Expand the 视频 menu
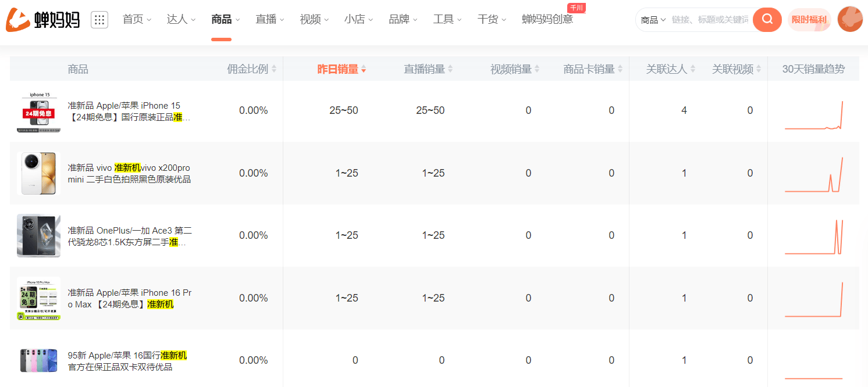 (x=314, y=19)
